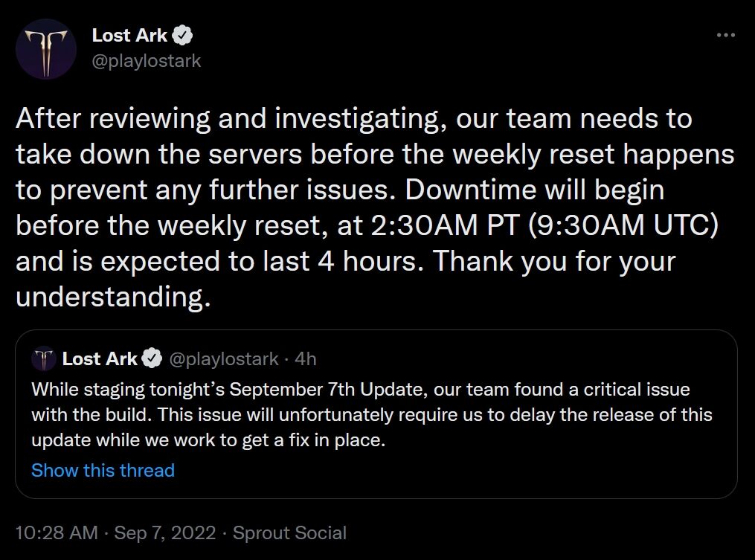This screenshot has height=560, width=755.
Task: Click the @playlostark handle in quoted tweet
Action: (x=224, y=358)
